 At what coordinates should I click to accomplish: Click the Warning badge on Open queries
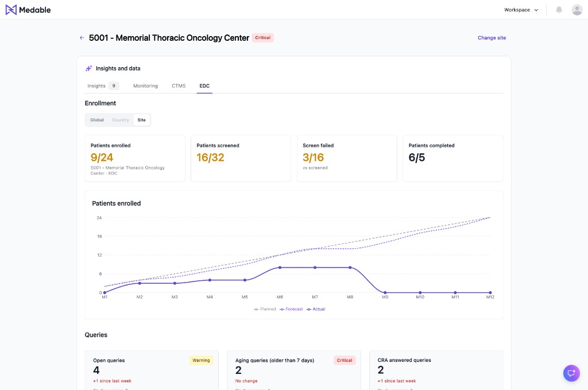201,360
